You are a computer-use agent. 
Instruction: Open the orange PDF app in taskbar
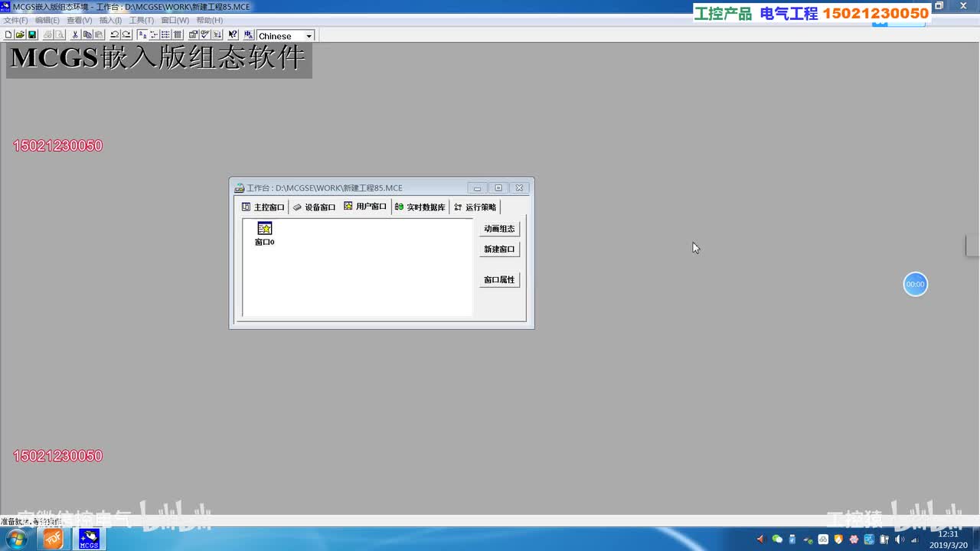[53, 539]
